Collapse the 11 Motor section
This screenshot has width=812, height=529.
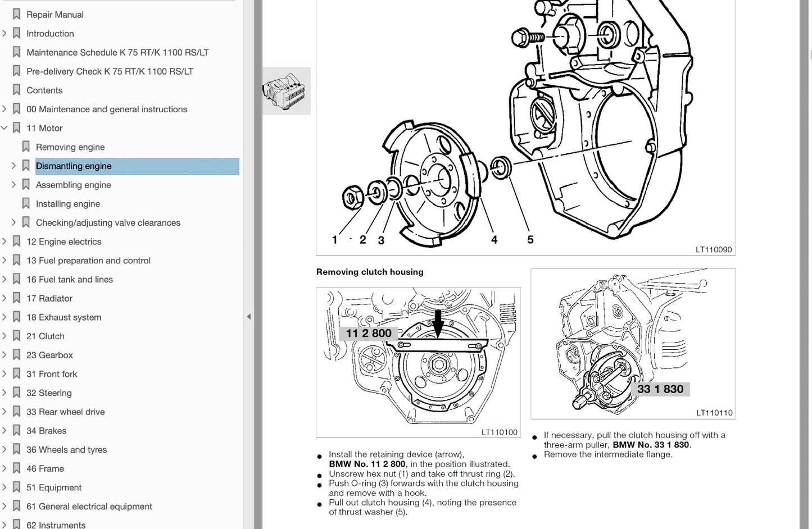click(4, 128)
